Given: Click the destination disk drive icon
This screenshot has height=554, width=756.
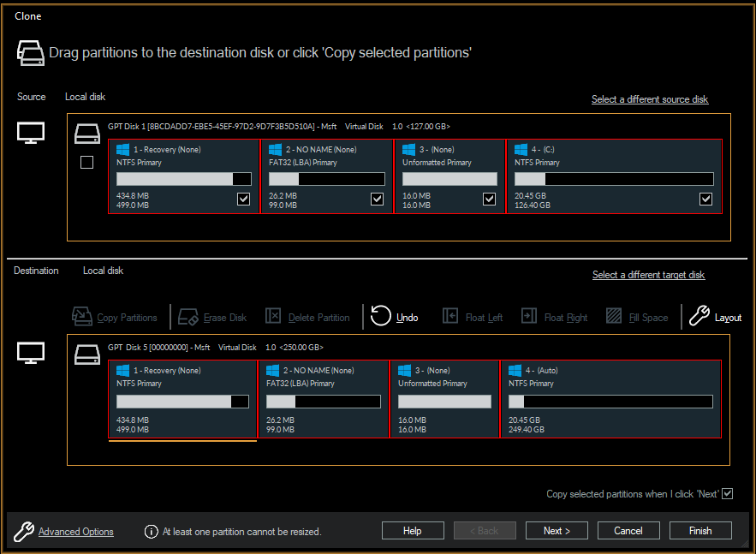Looking at the screenshot, I should click(x=86, y=353).
